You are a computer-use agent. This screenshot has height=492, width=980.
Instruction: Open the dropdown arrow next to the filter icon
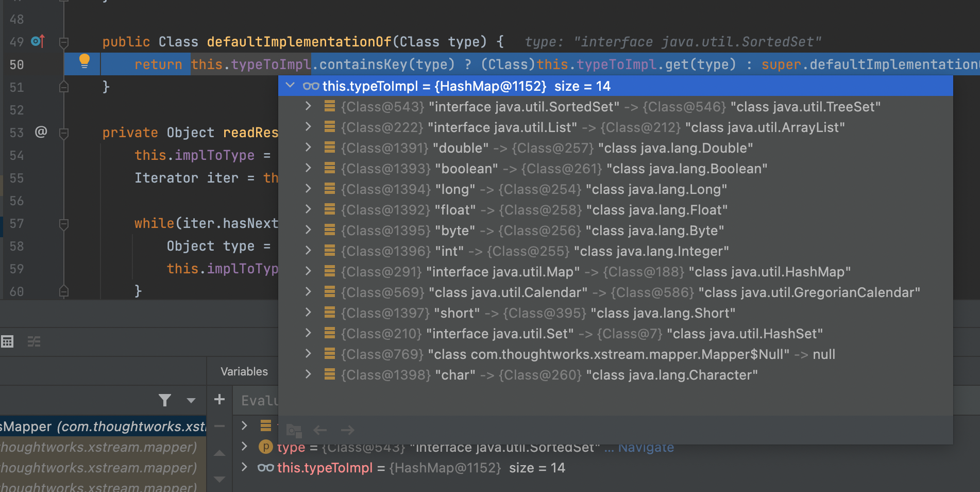tap(191, 401)
